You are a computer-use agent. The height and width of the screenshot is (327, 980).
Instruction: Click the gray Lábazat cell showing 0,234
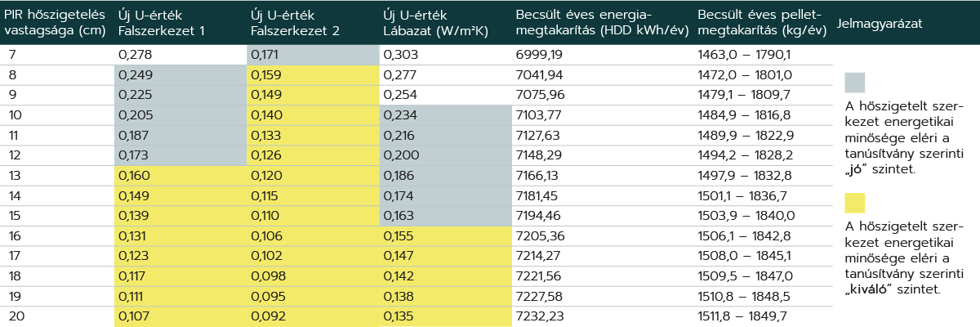tap(445, 115)
